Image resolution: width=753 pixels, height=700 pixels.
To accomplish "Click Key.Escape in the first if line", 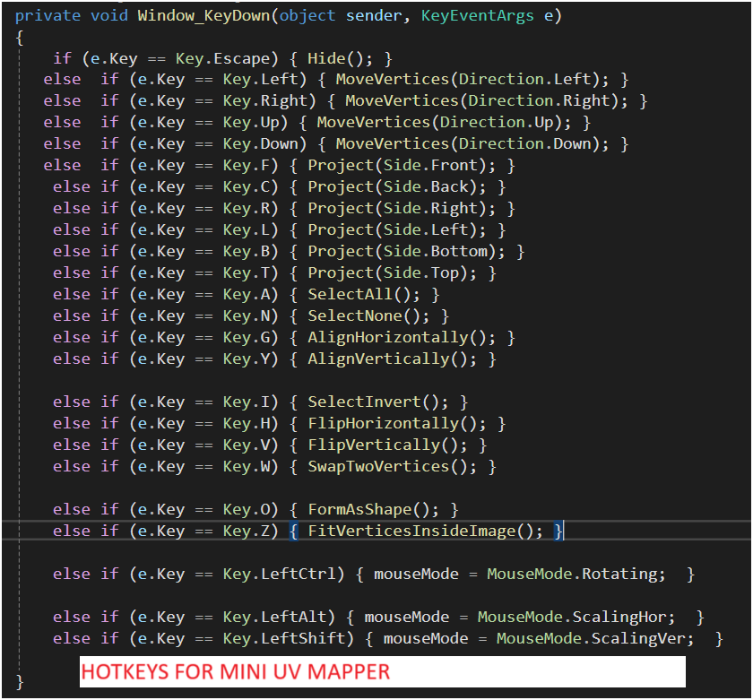I will coord(221,59).
